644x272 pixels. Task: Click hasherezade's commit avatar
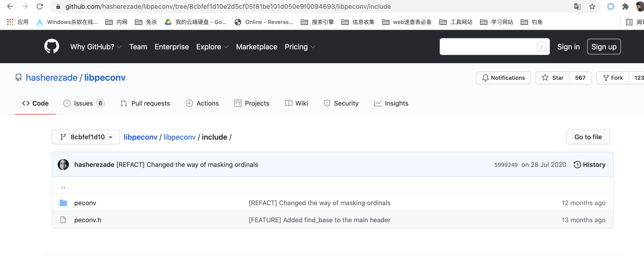click(63, 165)
